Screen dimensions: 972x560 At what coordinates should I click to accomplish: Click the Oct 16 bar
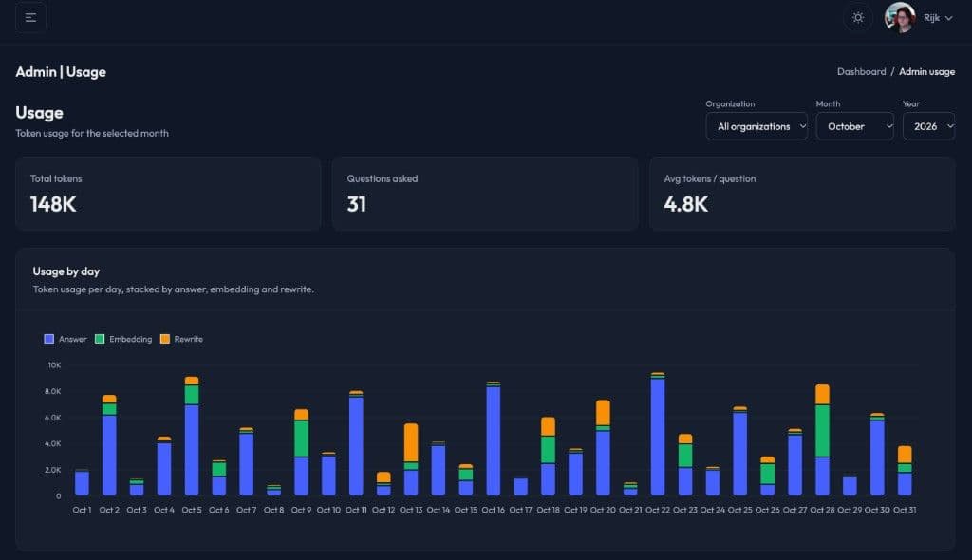point(494,439)
